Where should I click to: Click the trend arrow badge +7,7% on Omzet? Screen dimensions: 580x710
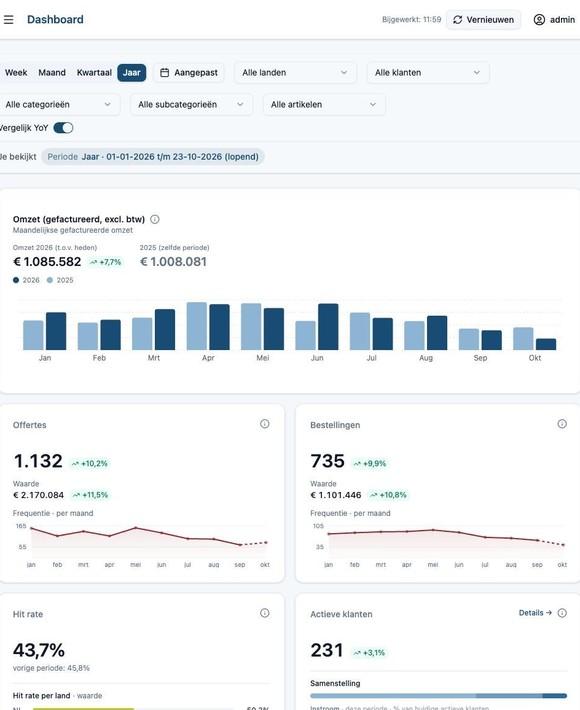tap(105, 262)
